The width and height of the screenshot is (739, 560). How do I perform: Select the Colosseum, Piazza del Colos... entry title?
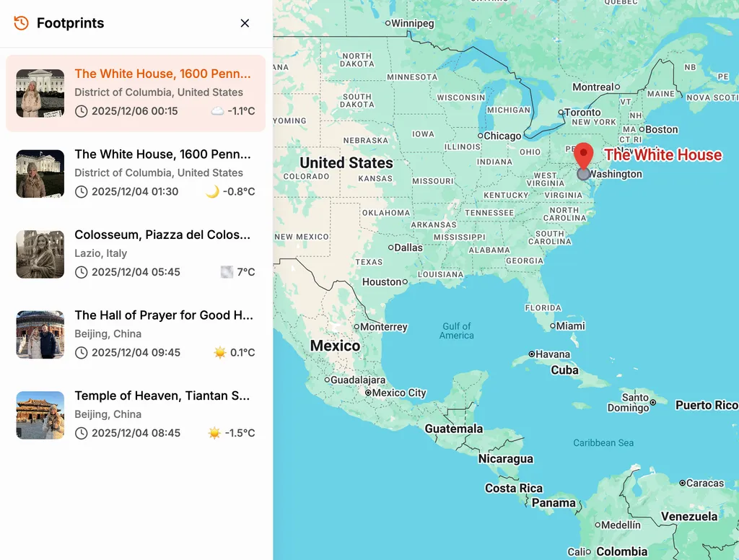coord(162,235)
